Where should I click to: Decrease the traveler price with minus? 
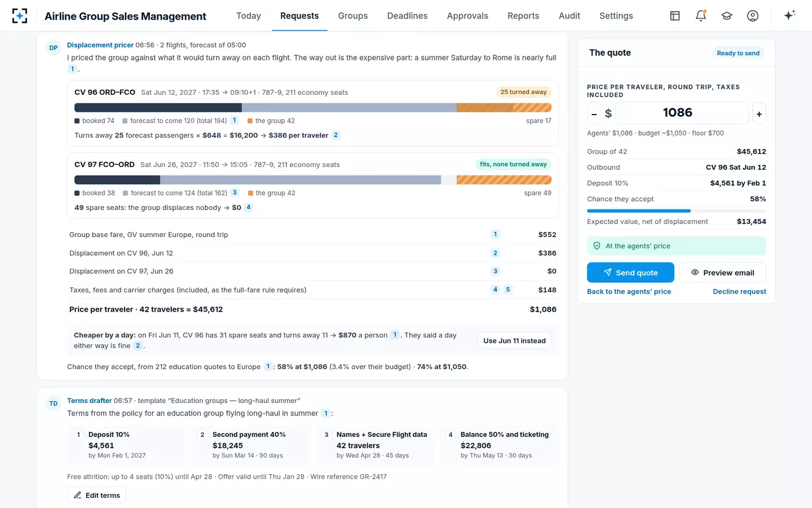(594, 113)
